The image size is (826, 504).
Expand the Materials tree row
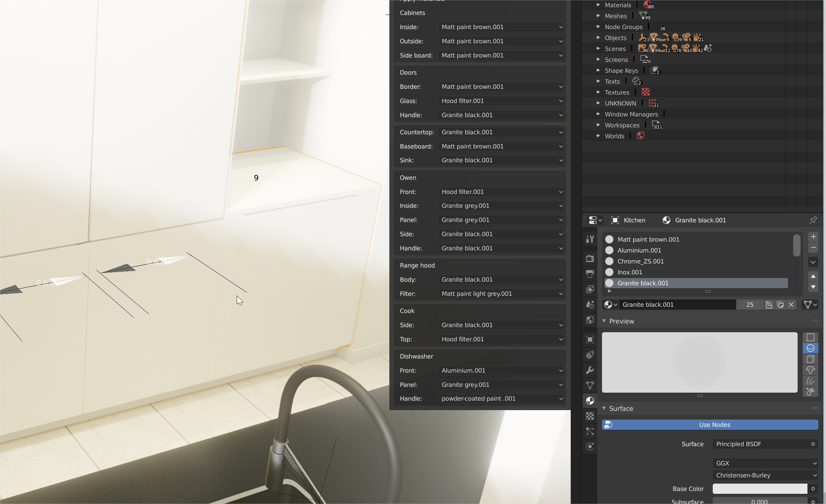pyautogui.click(x=598, y=5)
